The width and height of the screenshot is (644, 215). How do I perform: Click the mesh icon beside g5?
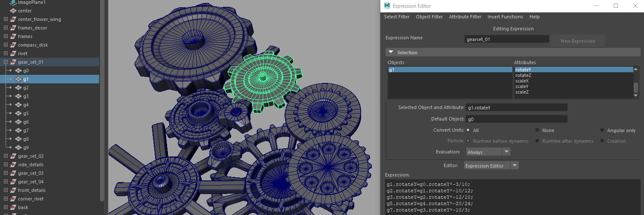point(18,113)
